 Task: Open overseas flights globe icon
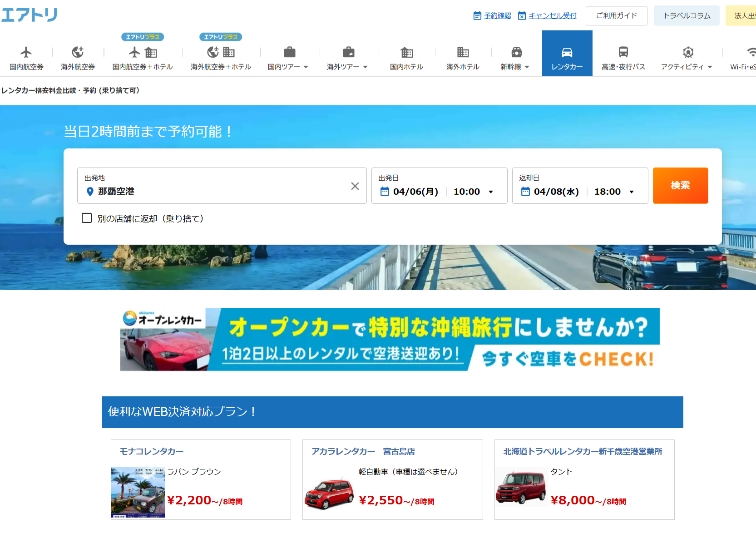(78, 53)
